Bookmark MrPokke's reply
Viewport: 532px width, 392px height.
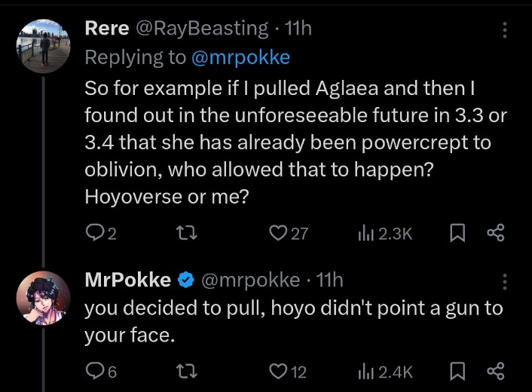457,372
